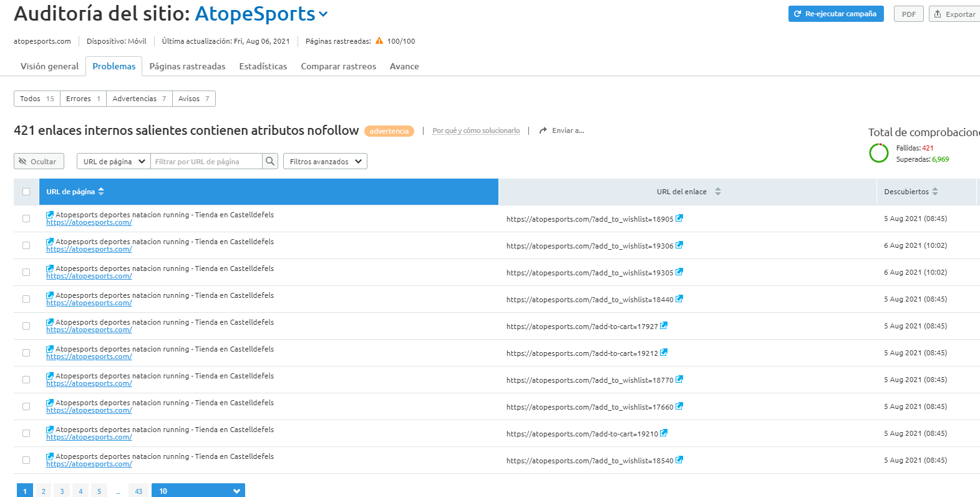Click the Exportar button
Screen dimensions: 980x497
coord(954,14)
